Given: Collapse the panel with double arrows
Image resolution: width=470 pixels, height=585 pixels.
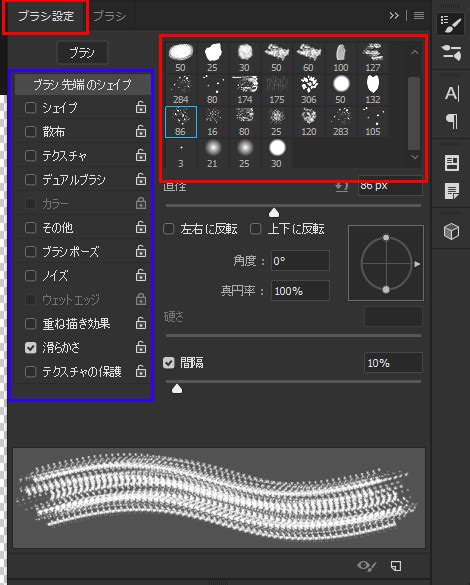Looking at the screenshot, I should pyautogui.click(x=394, y=16).
